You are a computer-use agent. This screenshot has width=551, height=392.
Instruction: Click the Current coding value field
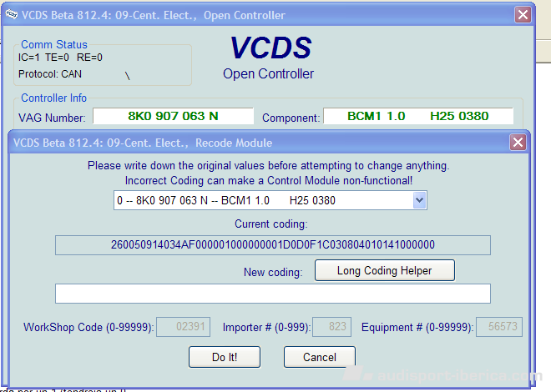point(273,245)
